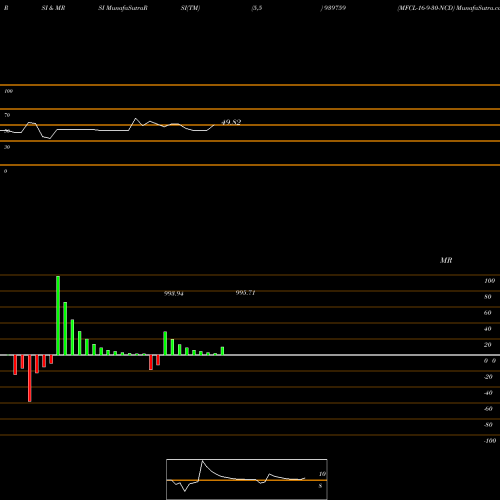Click the RSI axis label '30'
This screenshot has height=500, width=500.
click(x=7, y=147)
